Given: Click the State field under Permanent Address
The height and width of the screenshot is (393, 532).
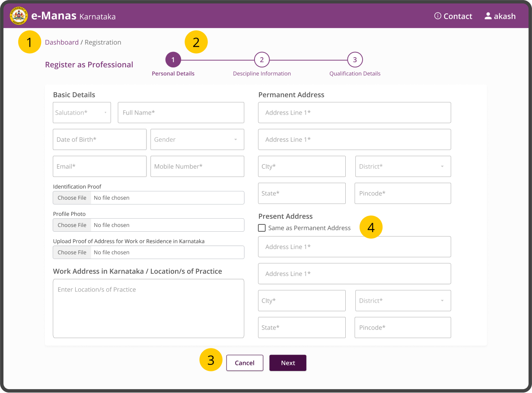Looking at the screenshot, I should 302,193.
